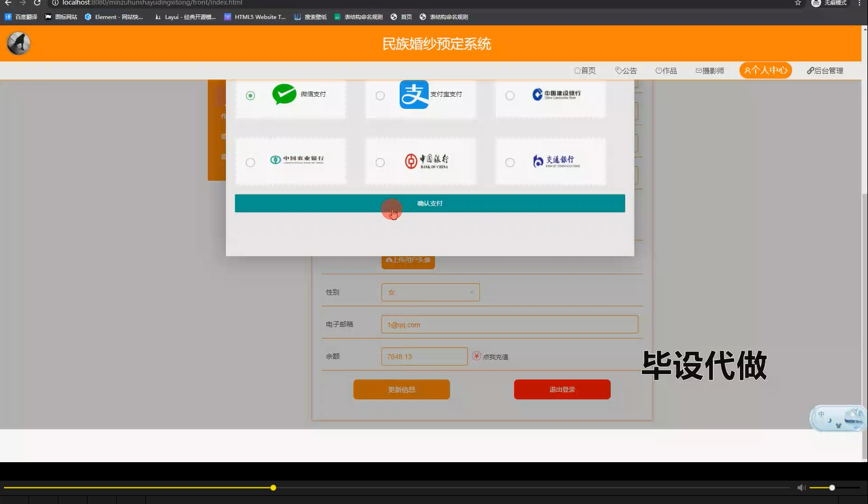Image resolution: width=868 pixels, height=504 pixels.
Task: Click the browser reload icon
Action: pyautogui.click(x=37, y=3)
